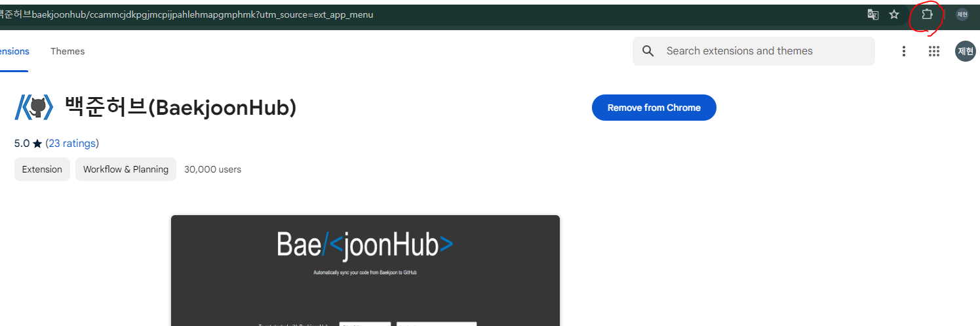
Task: Click the address bar URL text
Action: tap(187, 14)
